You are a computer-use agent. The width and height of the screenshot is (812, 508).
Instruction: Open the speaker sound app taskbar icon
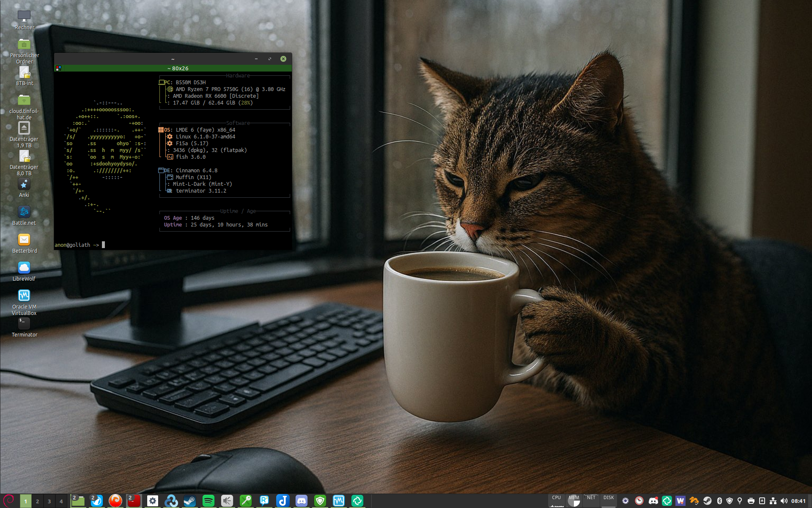[227, 501]
